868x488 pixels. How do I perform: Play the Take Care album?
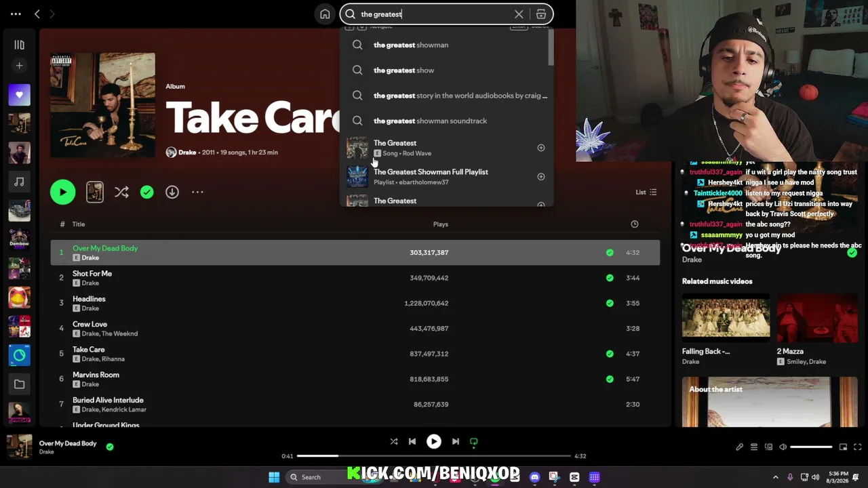[x=62, y=192]
